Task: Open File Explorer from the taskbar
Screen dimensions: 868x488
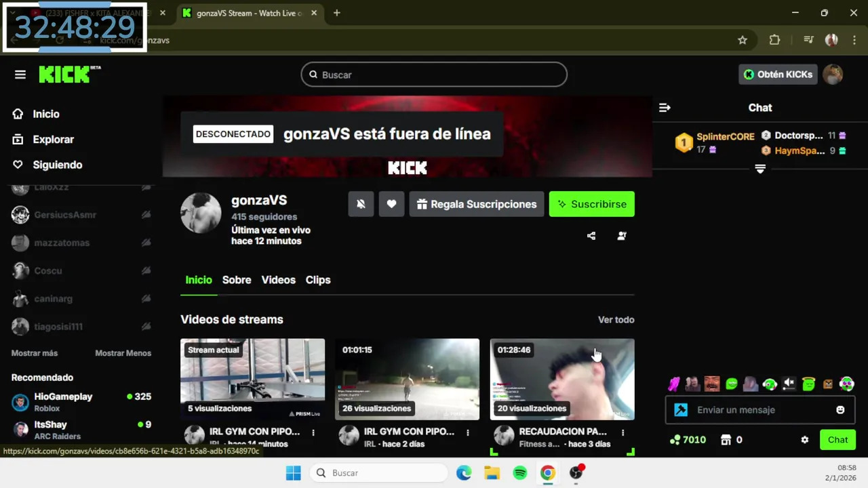Action: (492, 473)
